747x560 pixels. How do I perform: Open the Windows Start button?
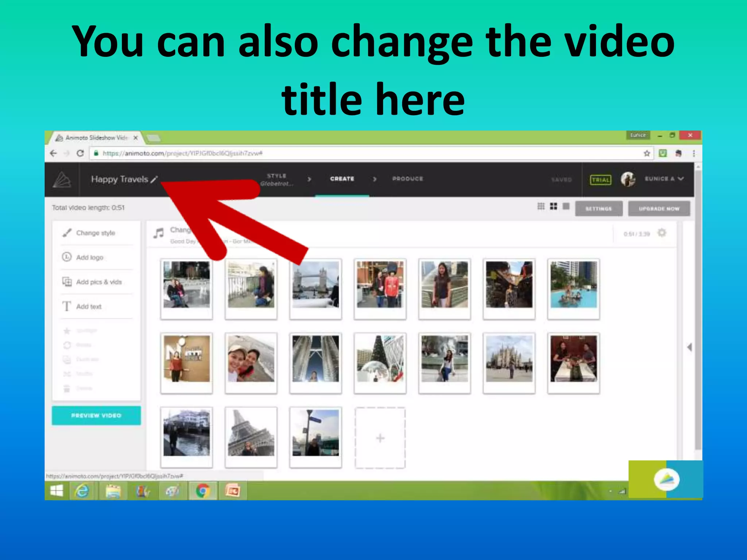pyautogui.click(x=57, y=491)
